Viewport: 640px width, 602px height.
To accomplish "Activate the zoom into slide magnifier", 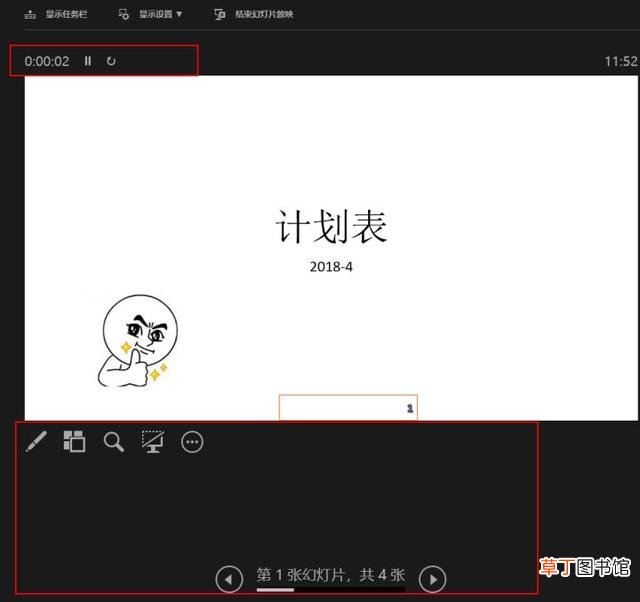I will (x=113, y=442).
